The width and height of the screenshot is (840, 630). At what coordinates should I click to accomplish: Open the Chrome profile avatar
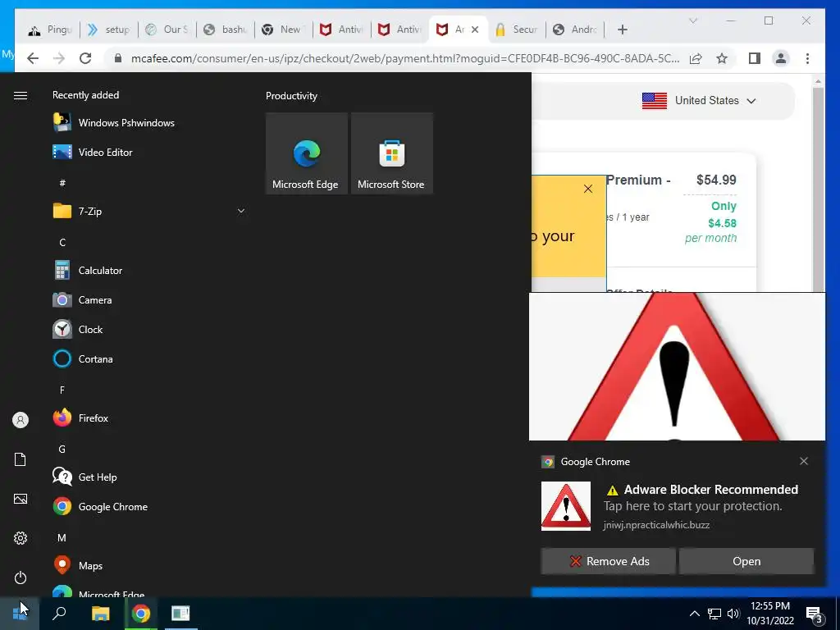pos(781,58)
